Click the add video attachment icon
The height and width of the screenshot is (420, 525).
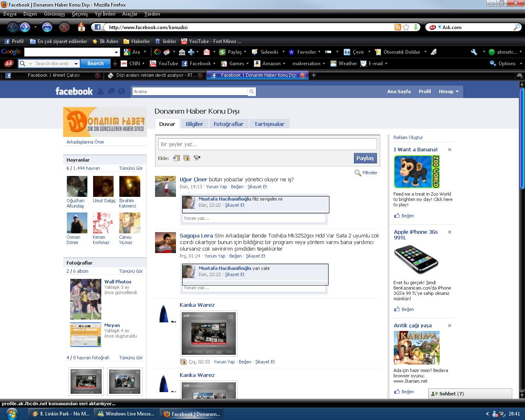pyautogui.click(x=197, y=158)
